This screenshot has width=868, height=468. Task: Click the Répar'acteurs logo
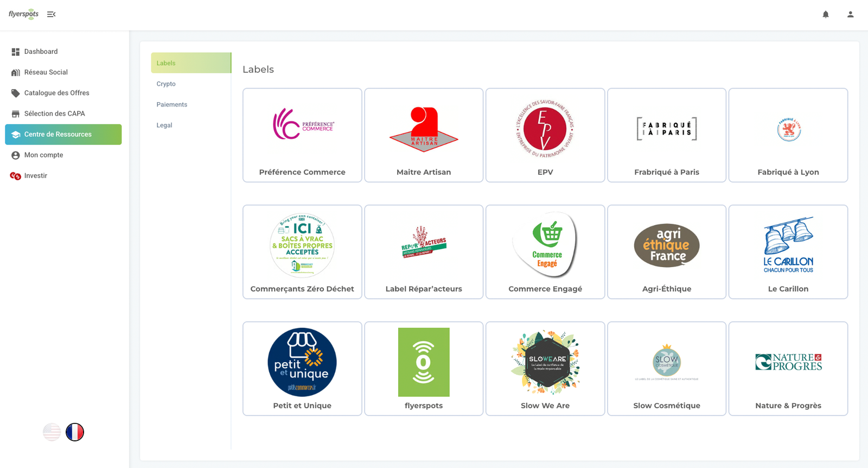(424, 242)
